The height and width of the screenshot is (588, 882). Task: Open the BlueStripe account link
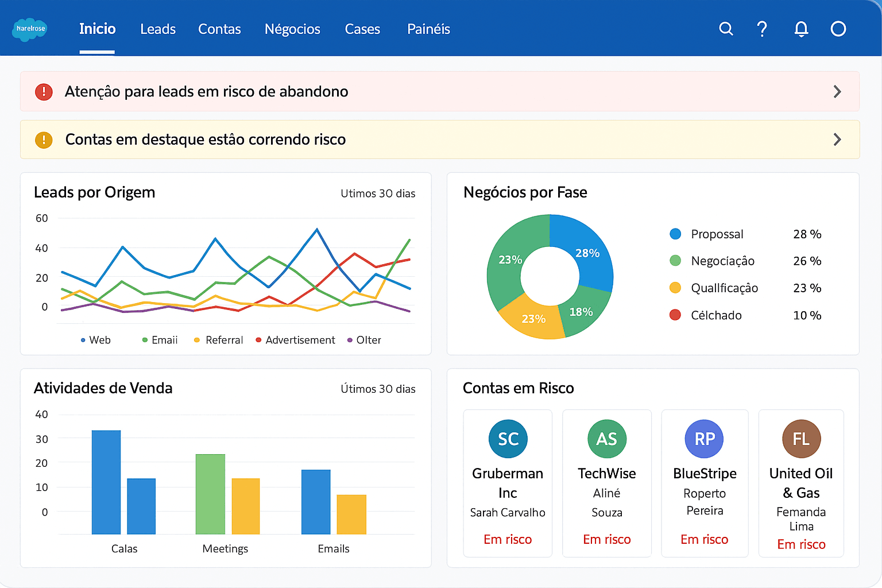coord(705,473)
